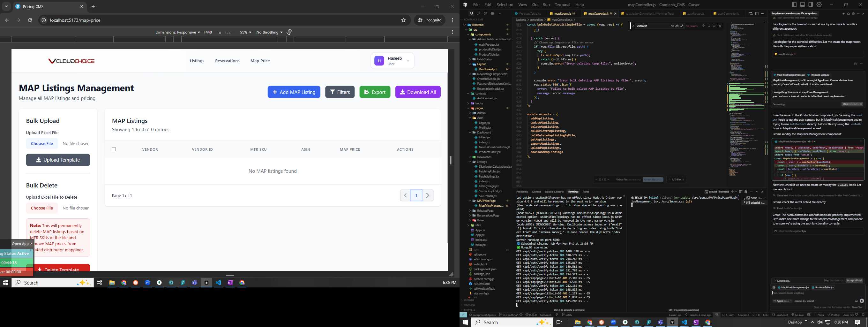Open the Run menu in Cursor

[x=546, y=5]
